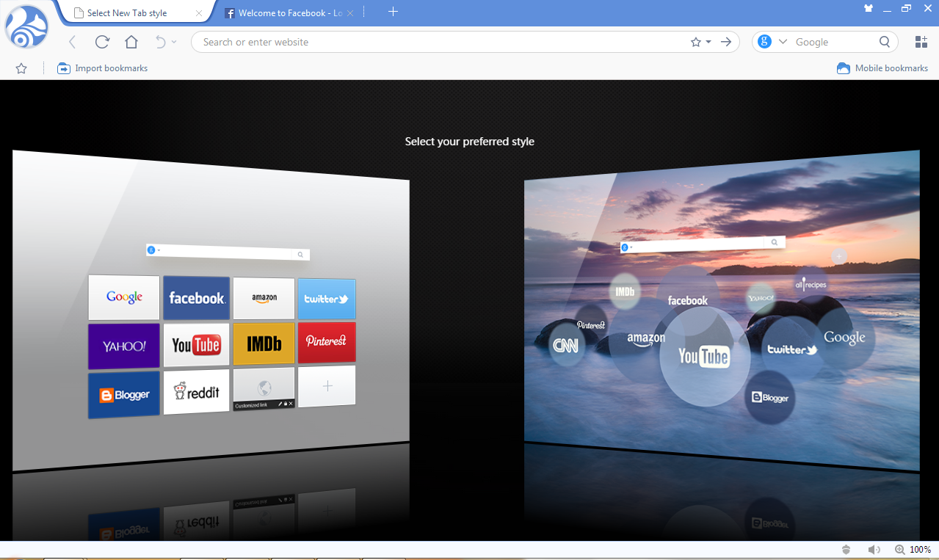The width and height of the screenshot is (939, 560).
Task: Reopen last closed tab with undo arrow
Action: click(x=160, y=42)
